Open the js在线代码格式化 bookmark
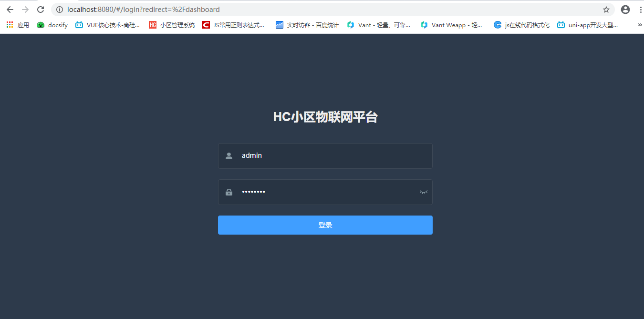The image size is (644, 319). [x=521, y=25]
